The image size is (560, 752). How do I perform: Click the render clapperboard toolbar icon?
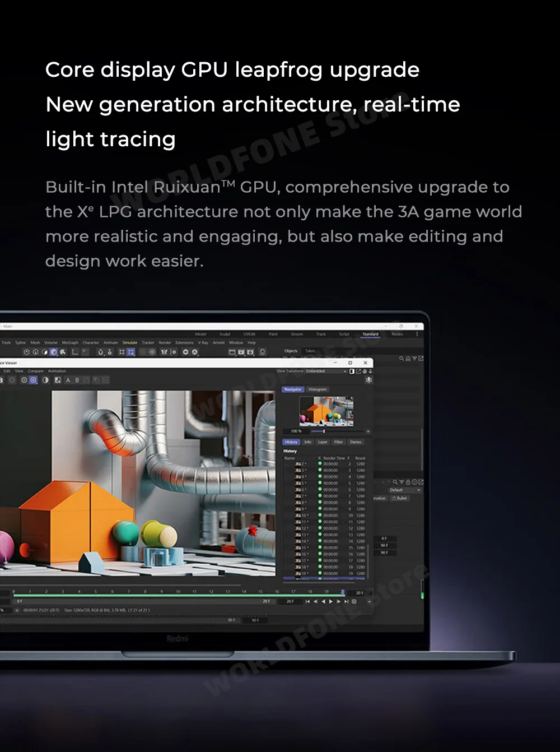[x=232, y=352]
